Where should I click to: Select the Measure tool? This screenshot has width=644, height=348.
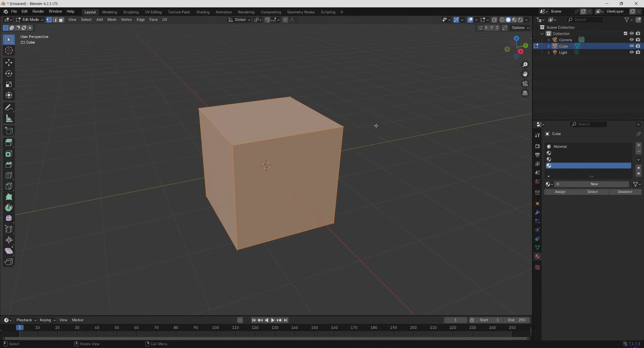tap(9, 119)
